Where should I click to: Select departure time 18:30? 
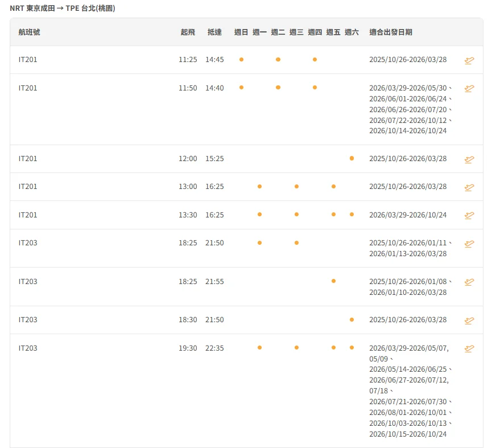click(x=188, y=319)
